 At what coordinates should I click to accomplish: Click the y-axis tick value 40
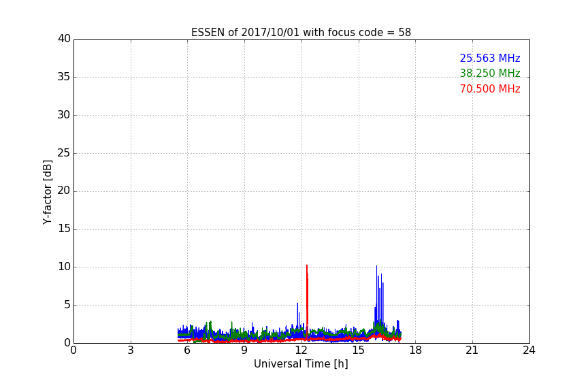click(64, 39)
